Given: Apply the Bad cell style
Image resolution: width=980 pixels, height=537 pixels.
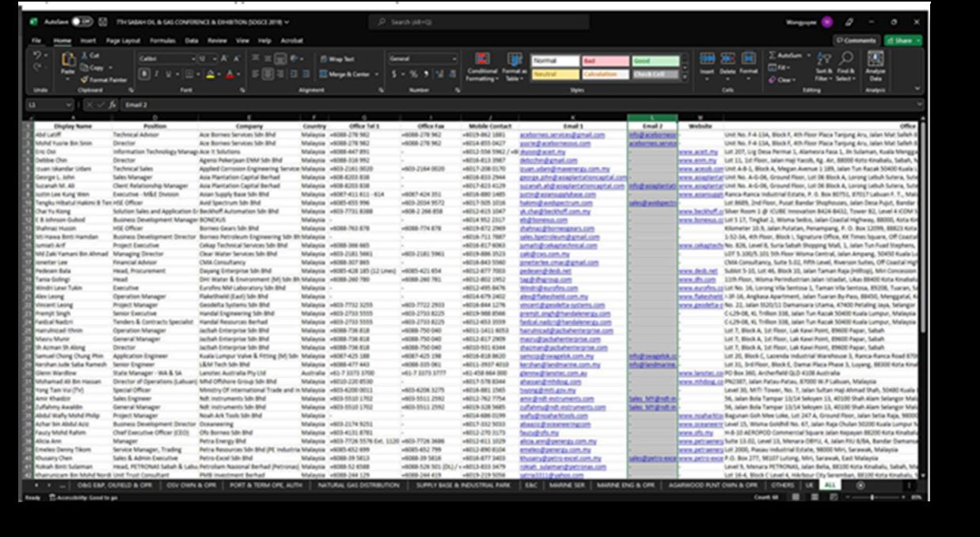Looking at the screenshot, I should coord(605,61).
